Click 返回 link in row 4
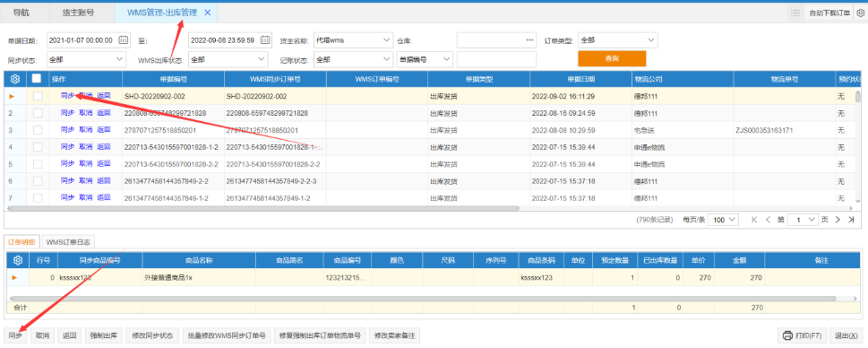The width and height of the screenshot is (868, 348). (x=104, y=147)
